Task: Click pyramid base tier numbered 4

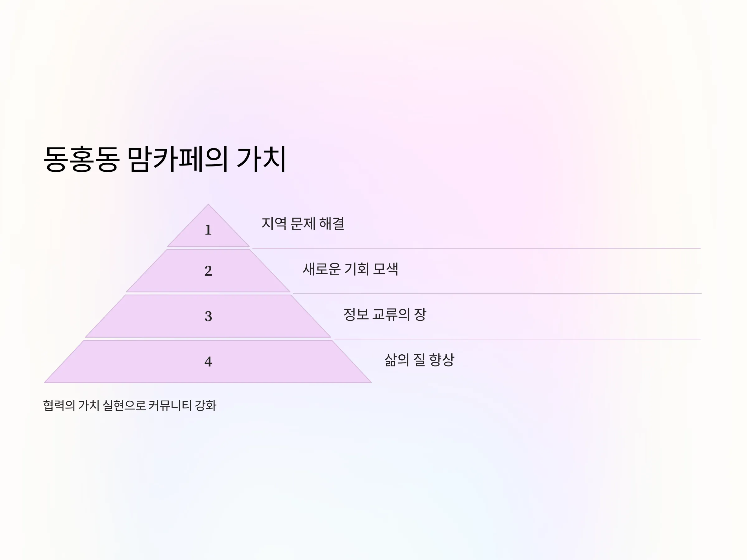Action: click(x=208, y=362)
